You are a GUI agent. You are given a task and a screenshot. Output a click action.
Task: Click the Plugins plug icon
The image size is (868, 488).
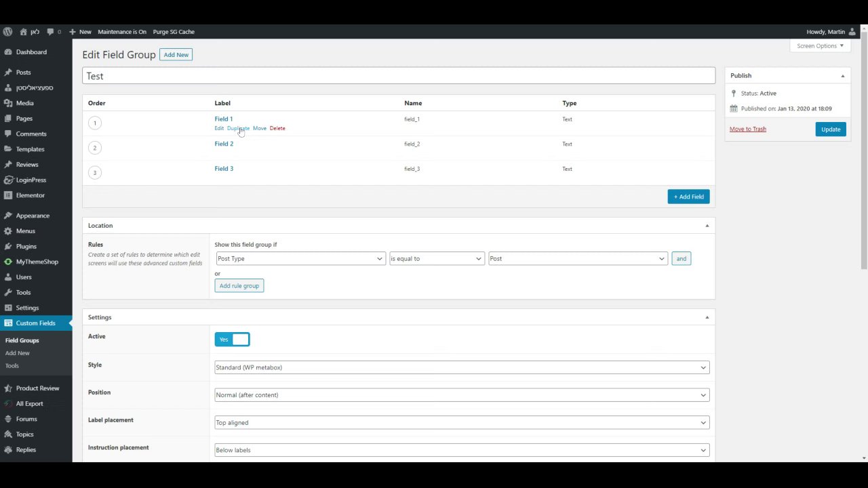click(x=8, y=247)
